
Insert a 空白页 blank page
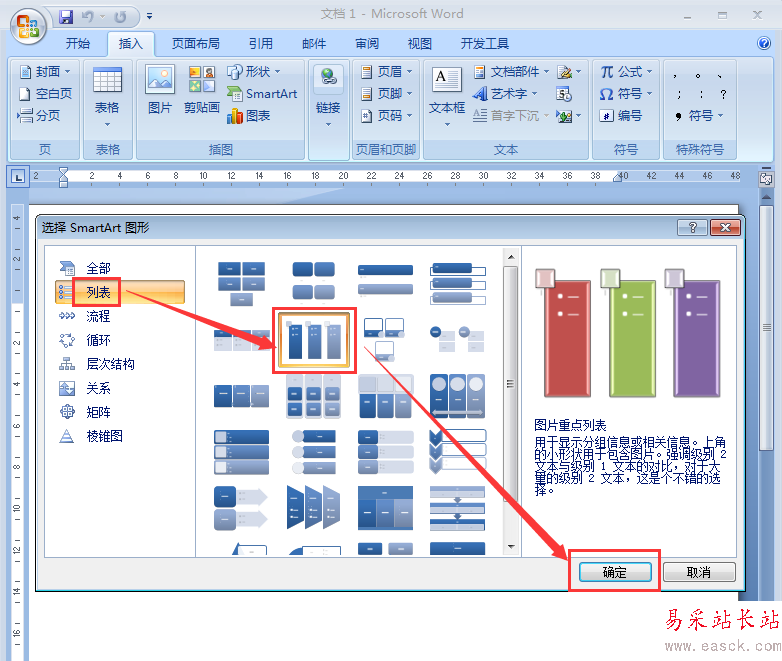(x=45, y=94)
